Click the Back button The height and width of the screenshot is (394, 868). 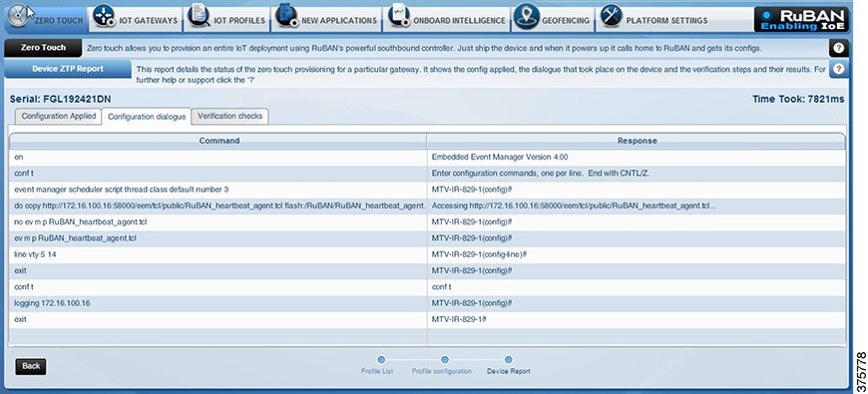click(x=31, y=366)
